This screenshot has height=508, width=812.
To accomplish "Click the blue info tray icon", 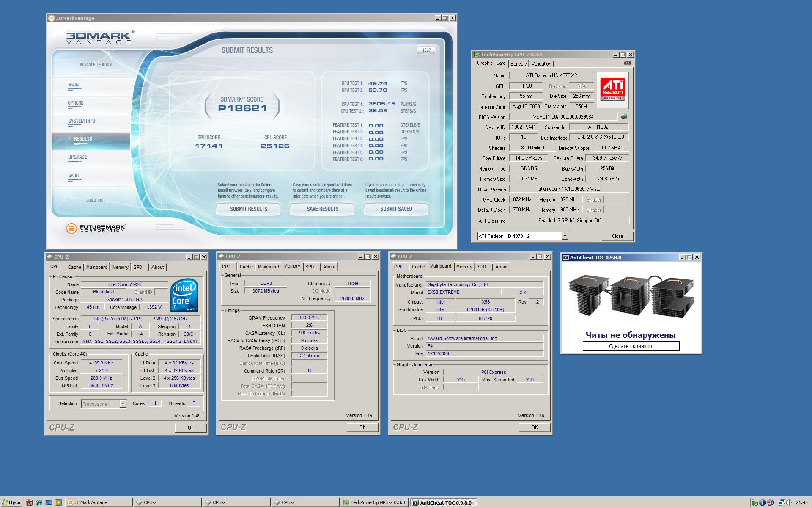I will coord(763,502).
